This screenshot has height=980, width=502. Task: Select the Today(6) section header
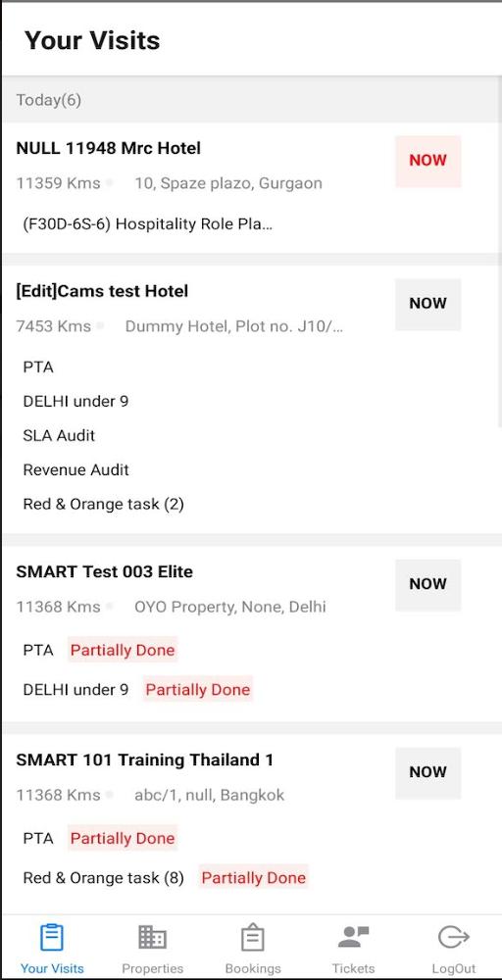(x=251, y=99)
